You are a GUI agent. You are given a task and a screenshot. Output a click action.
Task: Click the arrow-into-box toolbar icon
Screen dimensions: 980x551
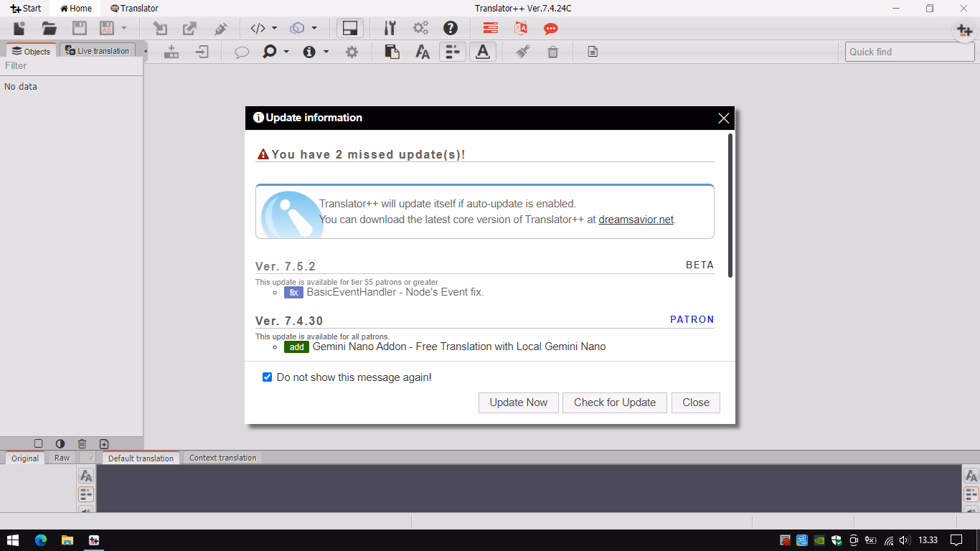(202, 52)
